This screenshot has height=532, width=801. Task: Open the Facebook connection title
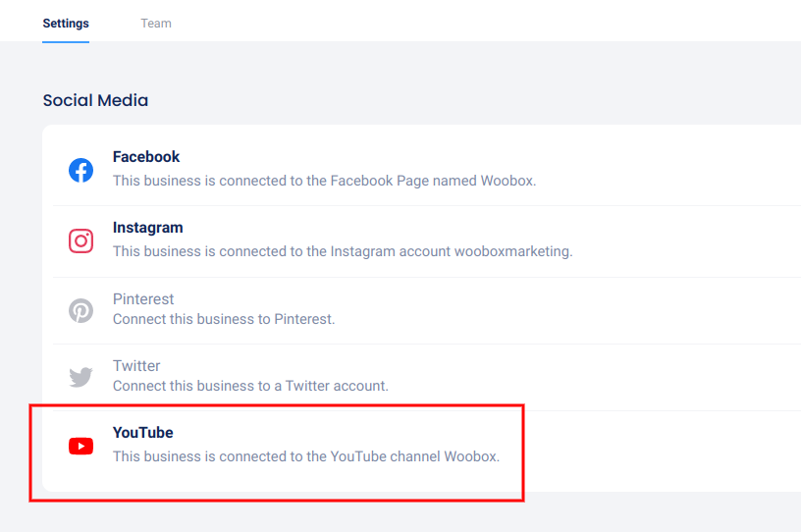coord(146,157)
